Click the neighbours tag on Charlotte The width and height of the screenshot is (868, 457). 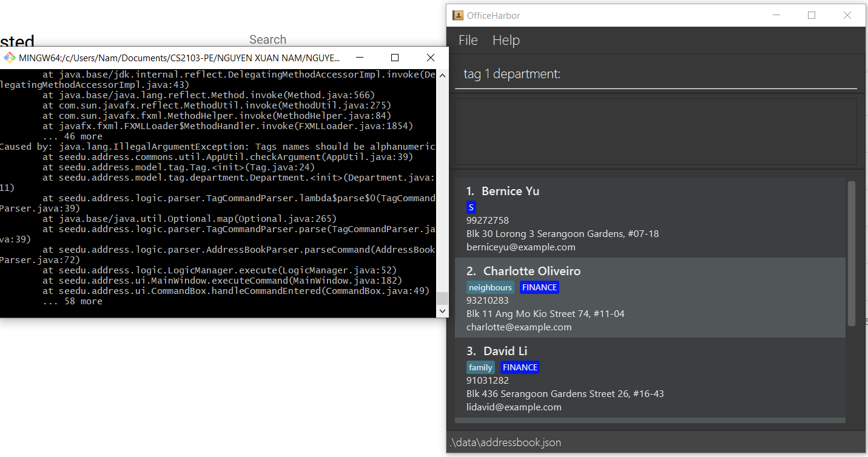tap(490, 287)
